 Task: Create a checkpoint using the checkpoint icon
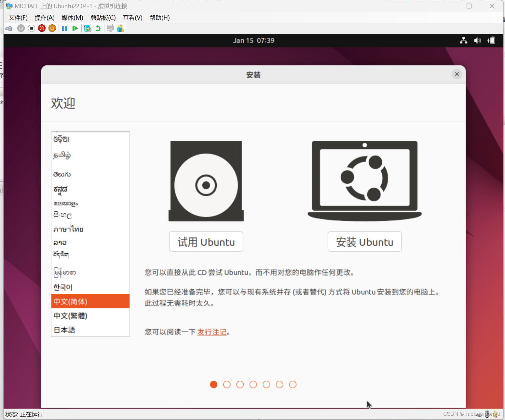click(87, 28)
